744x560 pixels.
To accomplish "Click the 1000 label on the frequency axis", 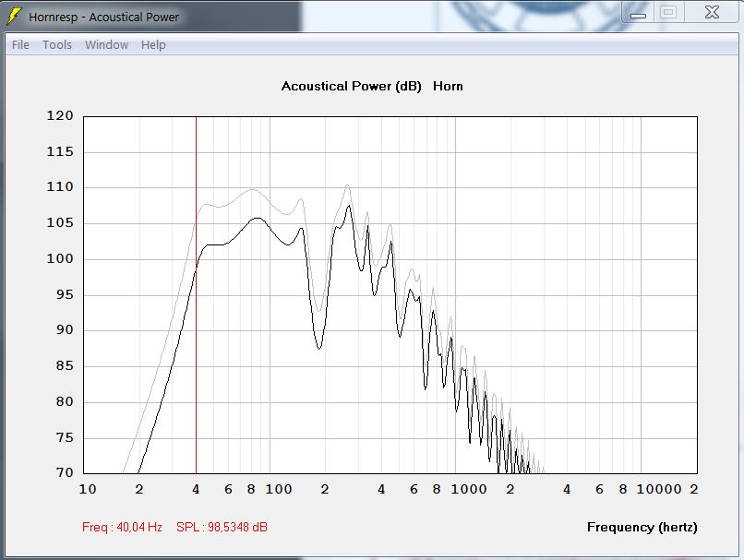I will (468, 489).
